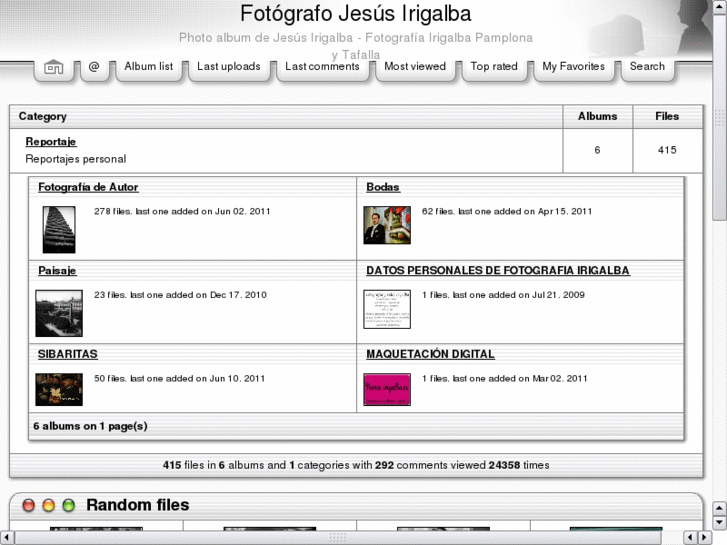Select the SIBARITAS album thumbnail

point(58,389)
